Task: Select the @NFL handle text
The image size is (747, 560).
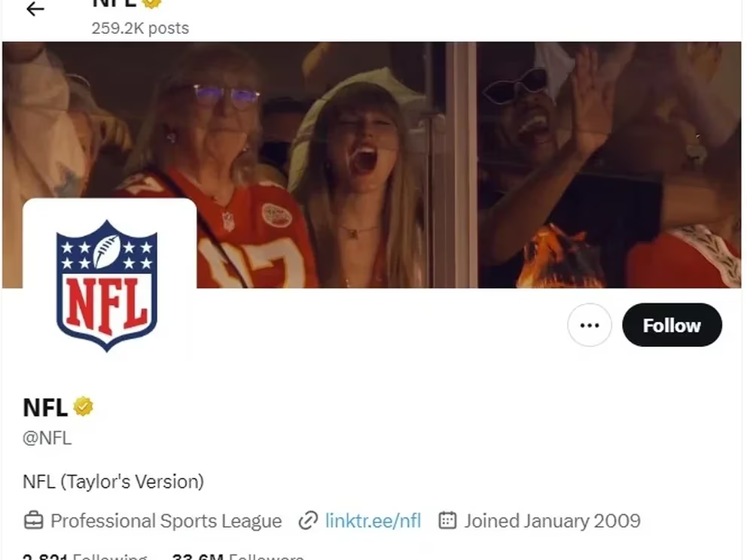Action: [x=47, y=438]
